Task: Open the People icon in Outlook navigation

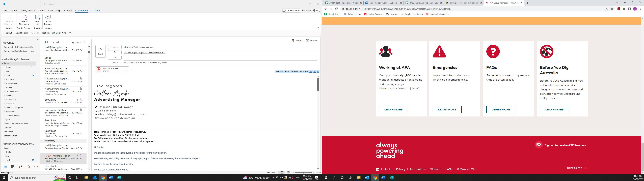Action: click(x=20, y=167)
